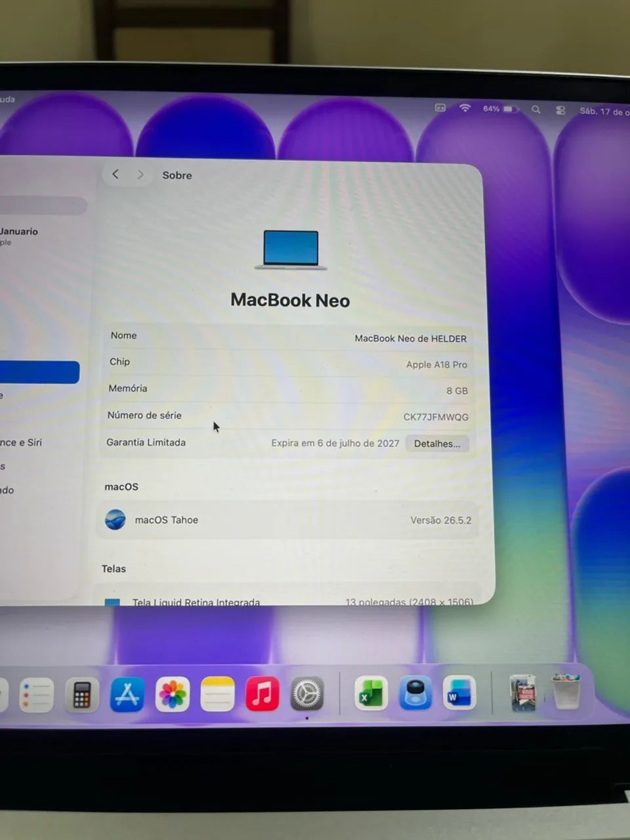Click the date and time in menu bar
Image resolution: width=630 pixels, height=840 pixels.
(604, 112)
